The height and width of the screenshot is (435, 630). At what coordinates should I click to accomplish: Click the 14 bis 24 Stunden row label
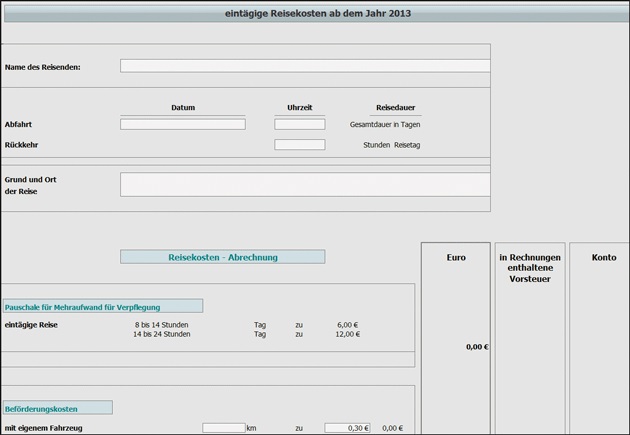161,334
